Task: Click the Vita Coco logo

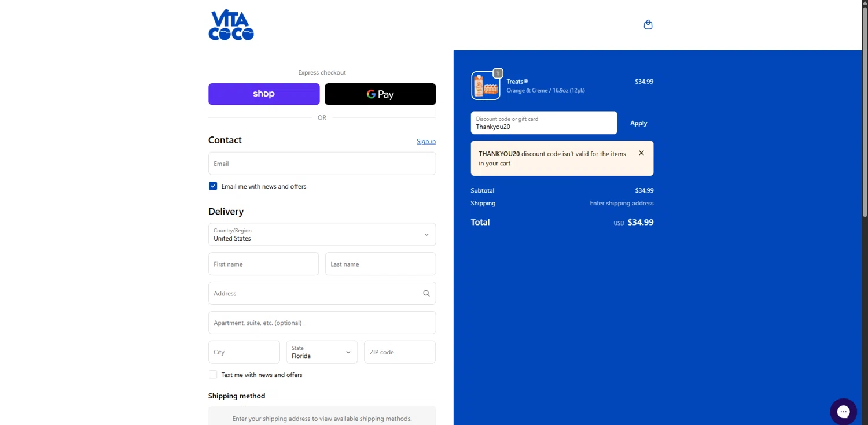Action: (x=231, y=25)
